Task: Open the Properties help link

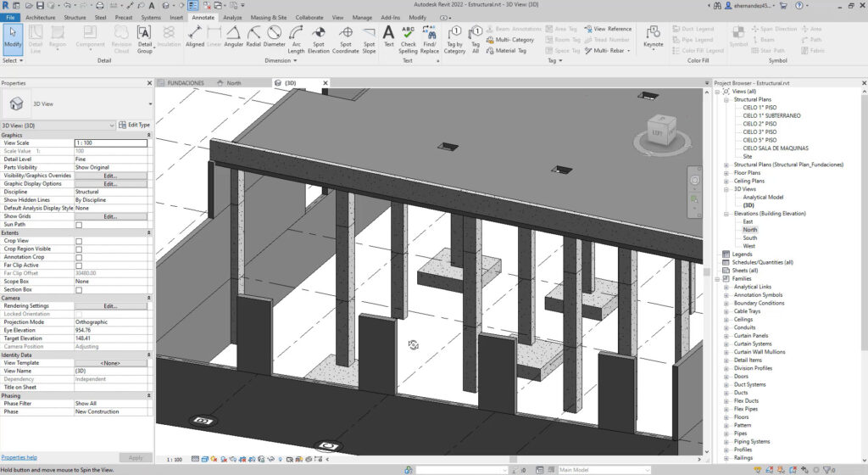Action: pos(19,457)
